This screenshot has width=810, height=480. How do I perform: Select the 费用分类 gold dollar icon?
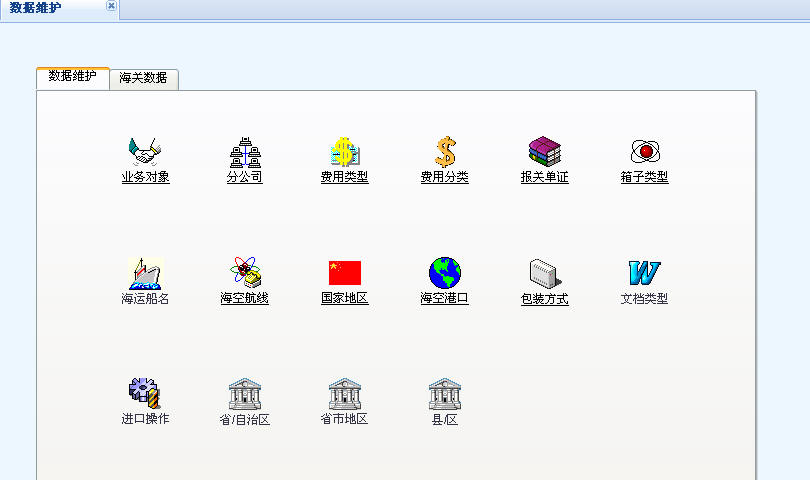coord(445,152)
